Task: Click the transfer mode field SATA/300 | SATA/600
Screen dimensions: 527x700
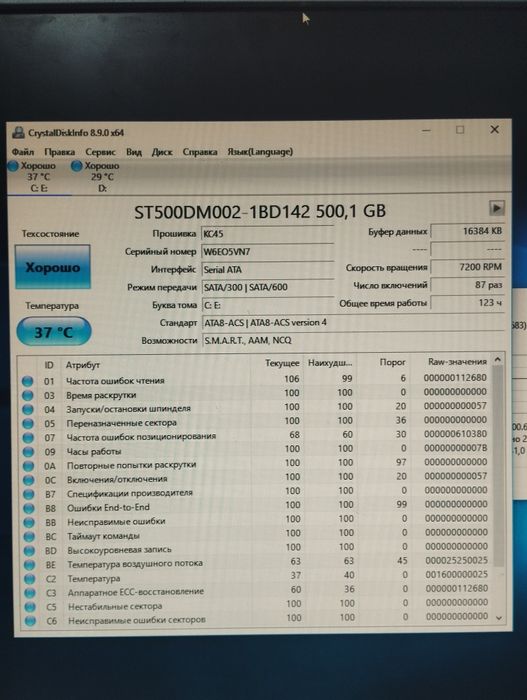Action: [x=267, y=287]
